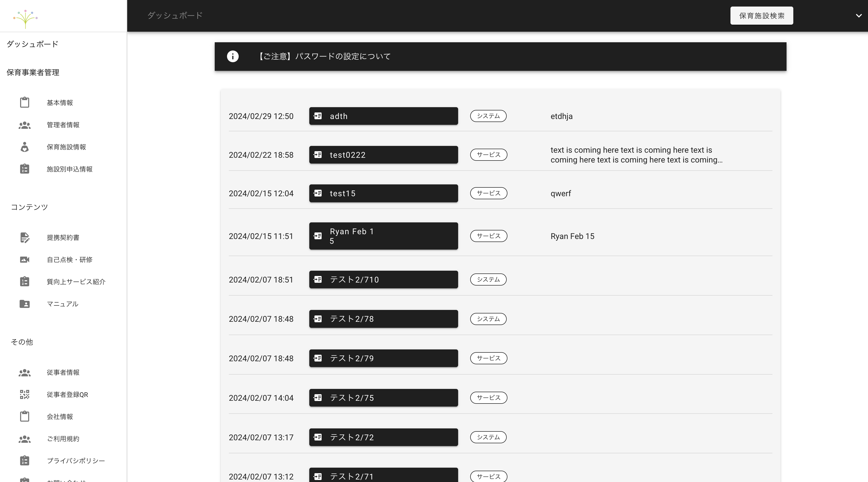868x482 pixels.
Task: Open the test0222 notification entry
Action: point(383,155)
